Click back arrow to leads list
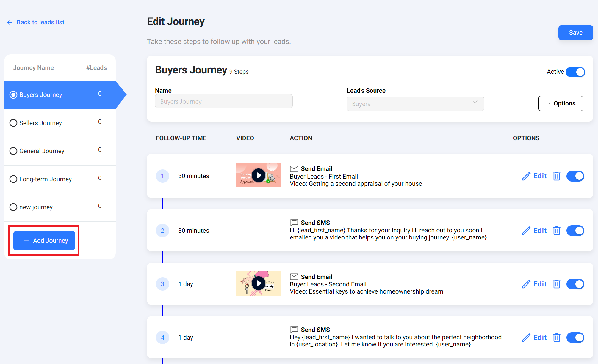Image resolution: width=598 pixels, height=364 pixels. coord(10,22)
